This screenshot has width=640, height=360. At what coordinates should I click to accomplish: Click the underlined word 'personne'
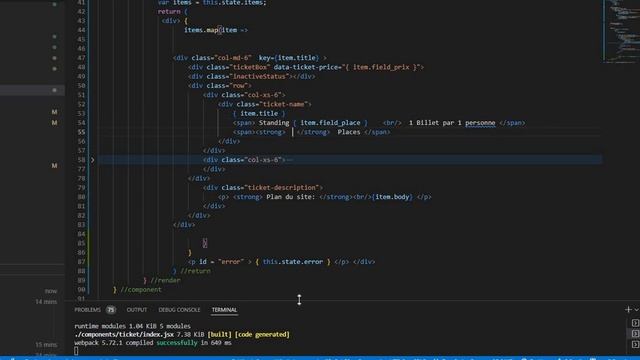[x=480, y=123]
